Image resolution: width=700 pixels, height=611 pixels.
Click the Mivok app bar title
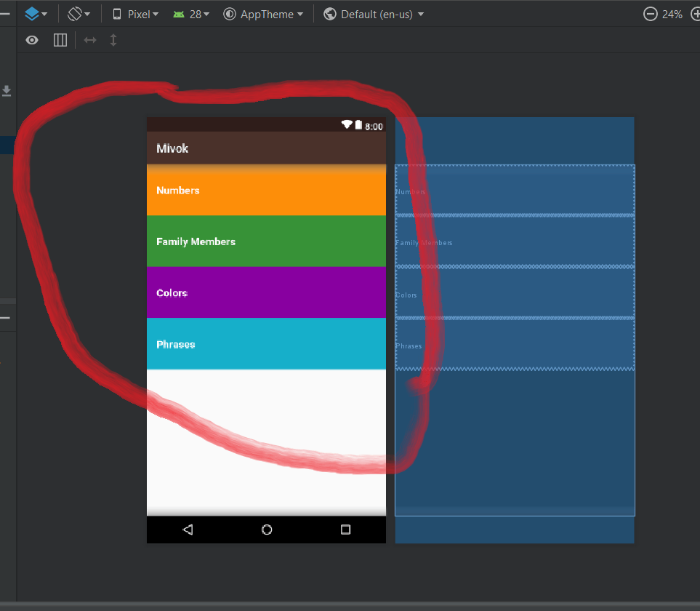(x=172, y=148)
